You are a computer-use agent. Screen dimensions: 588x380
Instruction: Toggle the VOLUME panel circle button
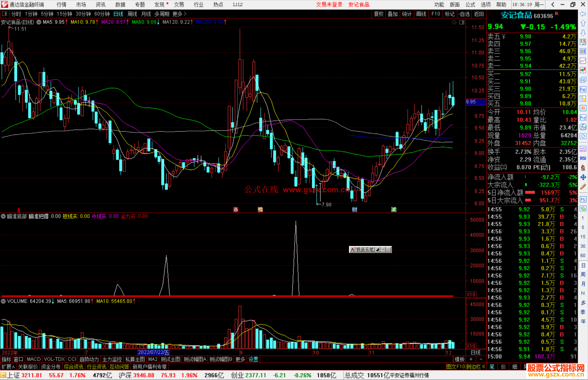click(x=3, y=301)
